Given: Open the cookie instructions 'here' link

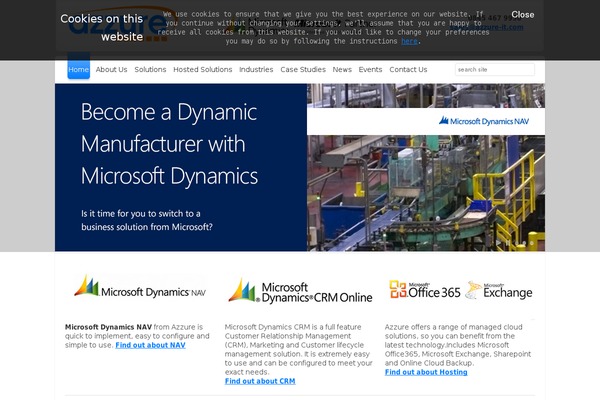Looking at the screenshot, I should (409, 41).
